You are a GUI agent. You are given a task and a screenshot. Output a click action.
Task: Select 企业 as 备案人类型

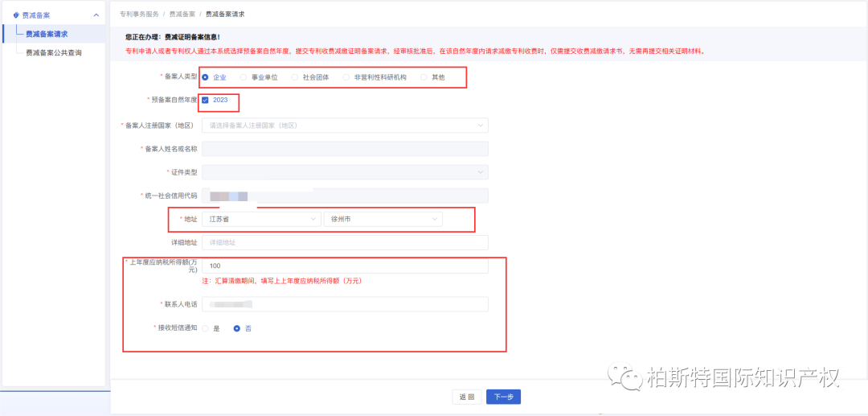[215, 77]
